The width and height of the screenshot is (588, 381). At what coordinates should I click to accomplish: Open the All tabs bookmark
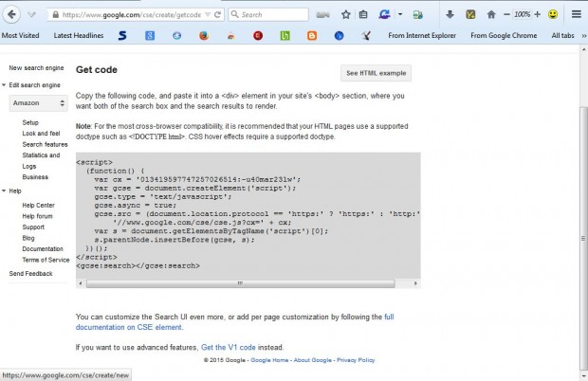(x=562, y=36)
